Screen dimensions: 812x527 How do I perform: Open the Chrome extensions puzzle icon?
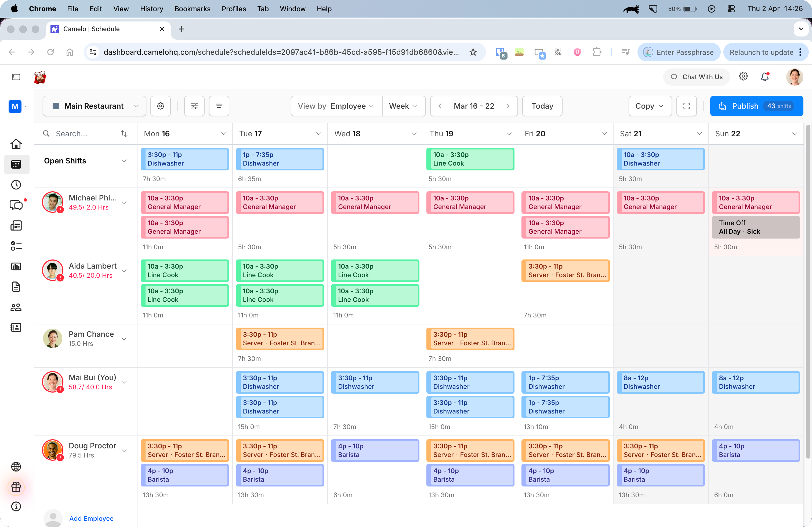[597, 52]
